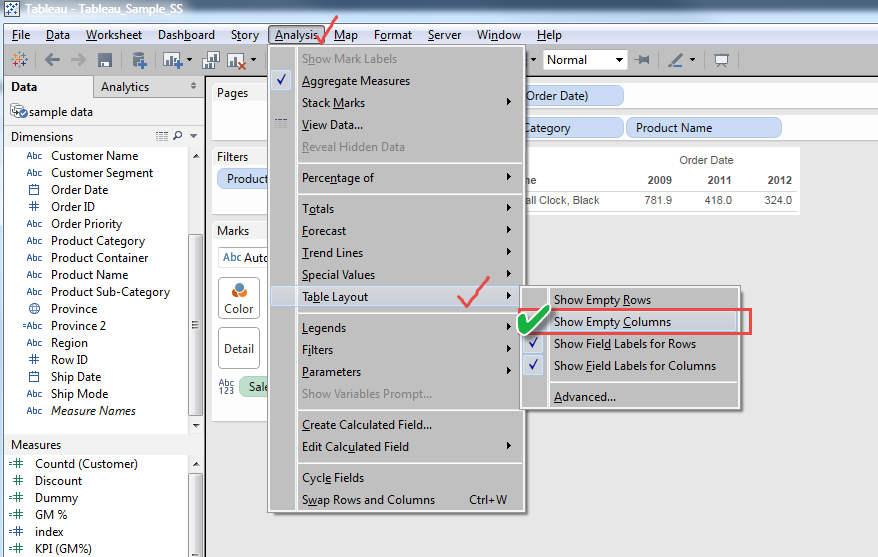The image size is (878, 557).
Task: Open the Normal fit dropdown
Action: coord(585,60)
